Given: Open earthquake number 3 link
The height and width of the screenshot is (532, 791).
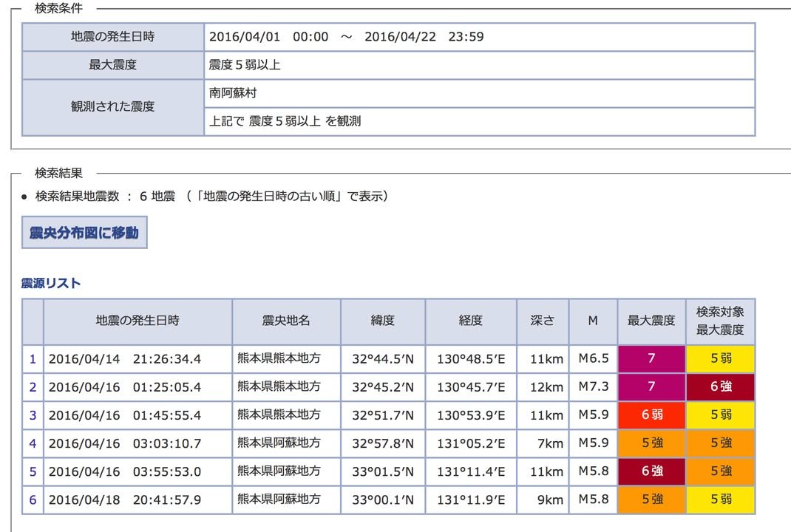Looking at the screenshot, I should [33, 415].
